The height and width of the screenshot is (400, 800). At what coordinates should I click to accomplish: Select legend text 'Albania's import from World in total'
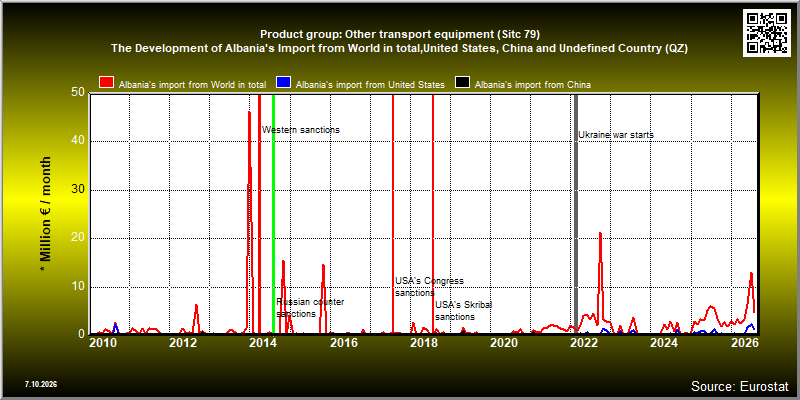tap(192, 85)
